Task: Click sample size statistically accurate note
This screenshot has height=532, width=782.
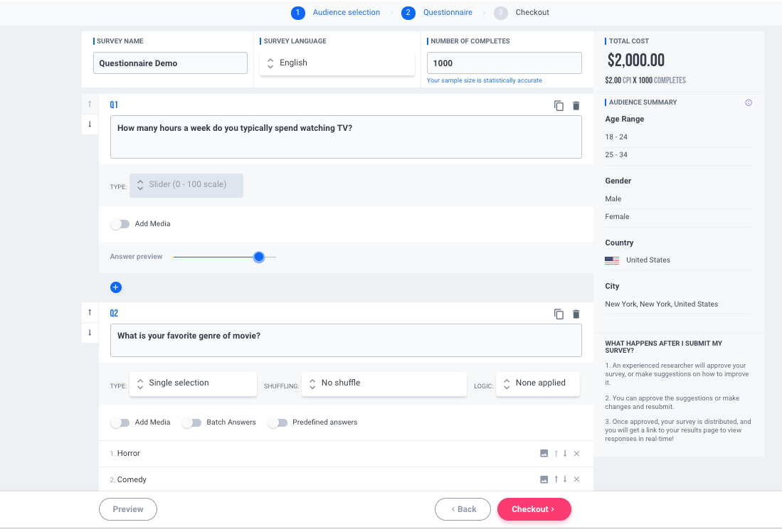Action: click(x=485, y=80)
